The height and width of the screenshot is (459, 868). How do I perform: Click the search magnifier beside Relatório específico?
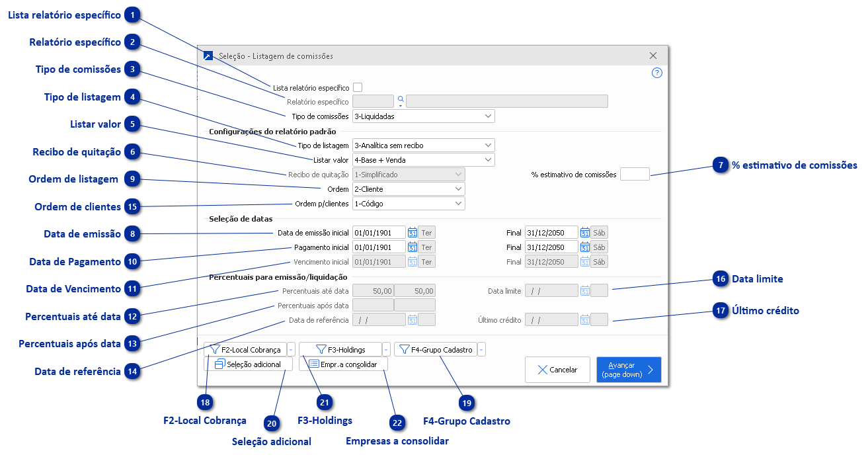coord(400,100)
